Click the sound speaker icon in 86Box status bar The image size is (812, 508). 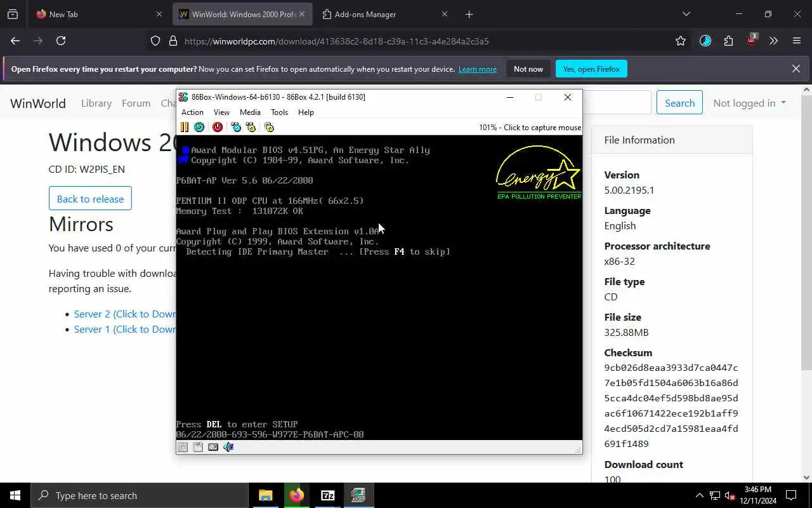pos(228,447)
